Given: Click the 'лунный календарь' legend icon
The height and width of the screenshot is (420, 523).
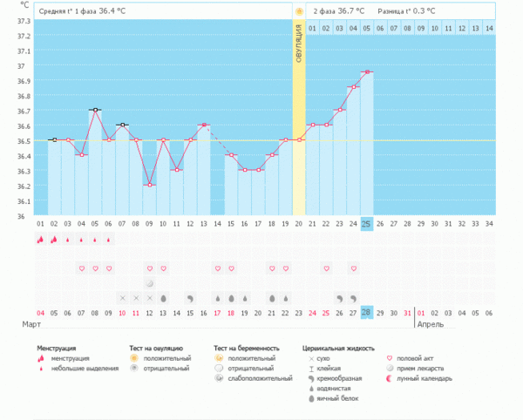Looking at the screenshot, I should pyautogui.click(x=389, y=379).
